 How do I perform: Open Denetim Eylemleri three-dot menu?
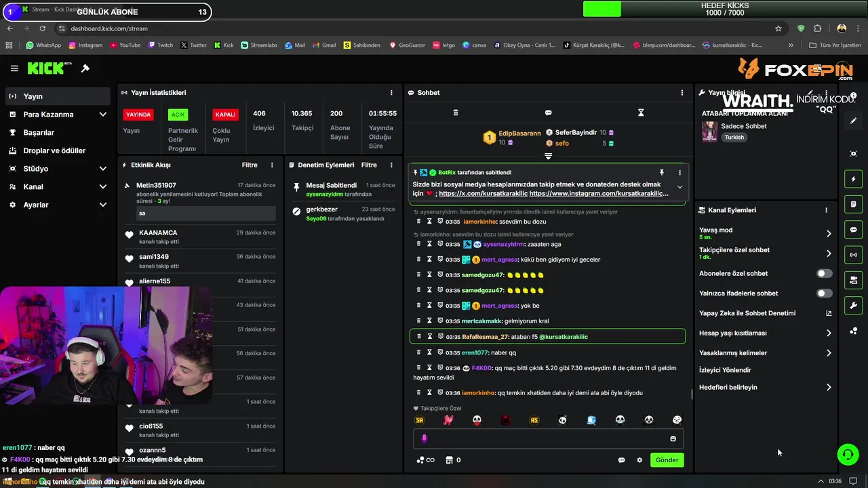(x=391, y=165)
